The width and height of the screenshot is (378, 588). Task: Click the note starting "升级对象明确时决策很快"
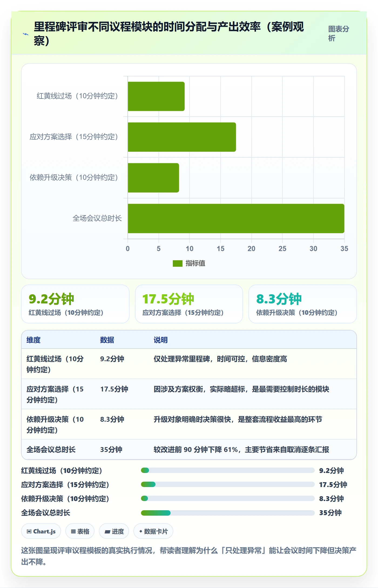coord(238,419)
